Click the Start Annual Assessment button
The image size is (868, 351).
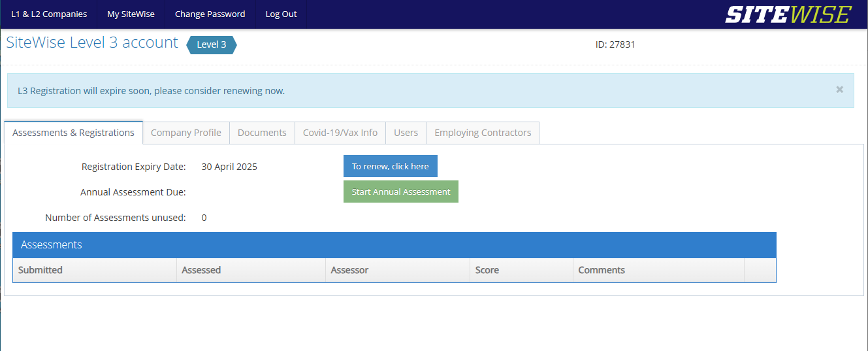[401, 192]
